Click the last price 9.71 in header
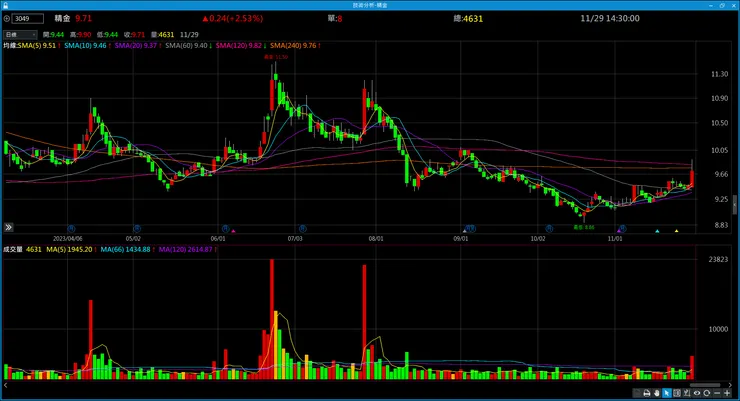The image size is (740, 401). pos(84,18)
